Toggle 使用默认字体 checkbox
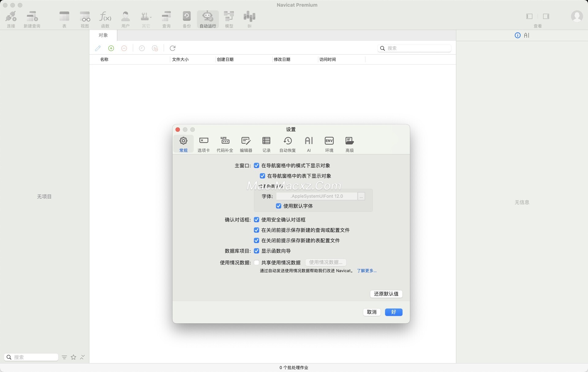 tap(278, 206)
